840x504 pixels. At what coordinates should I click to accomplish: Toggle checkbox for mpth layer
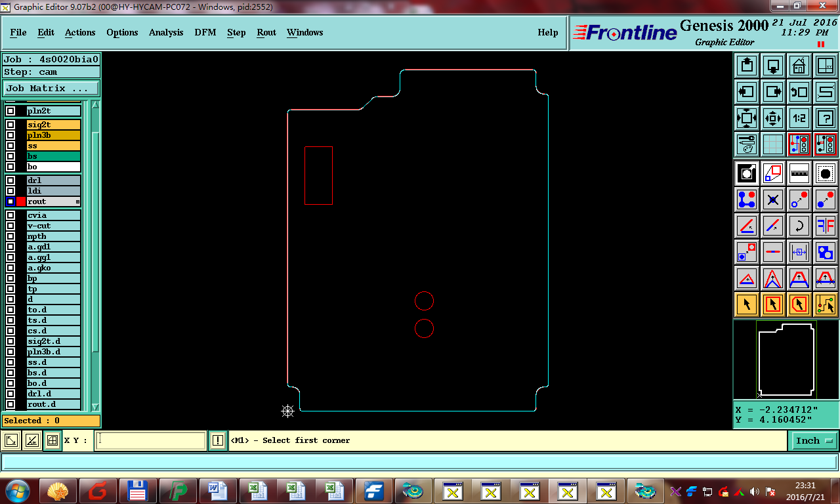click(x=10, y=236)
